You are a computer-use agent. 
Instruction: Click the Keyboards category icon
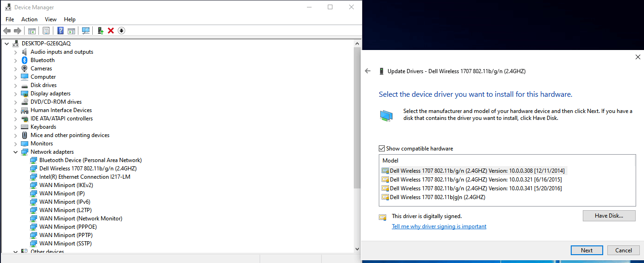[x=25, y=127]
